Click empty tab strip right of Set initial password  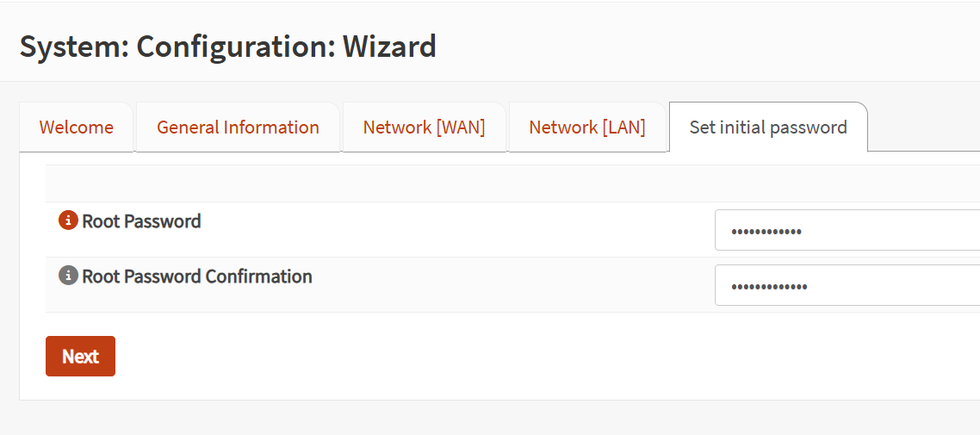point(921,127)
